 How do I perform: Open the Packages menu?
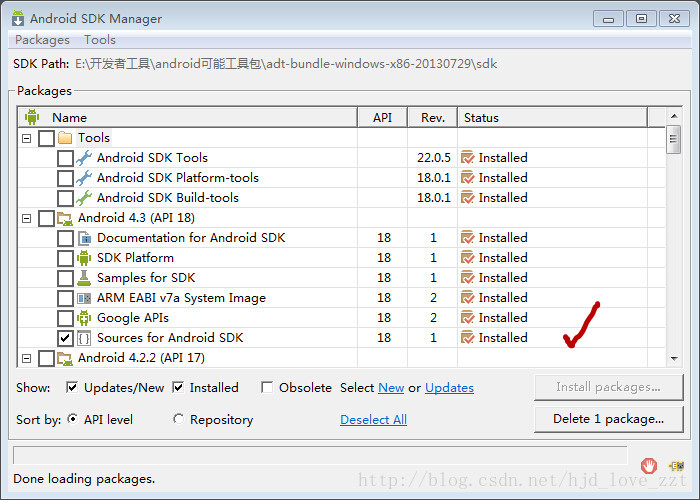[x=42, y=40]
